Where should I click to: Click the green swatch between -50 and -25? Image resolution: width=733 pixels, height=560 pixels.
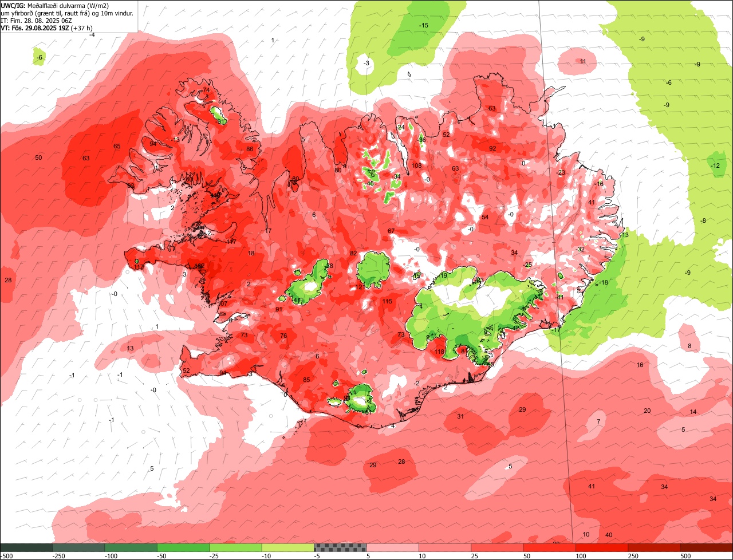point(183,547)
